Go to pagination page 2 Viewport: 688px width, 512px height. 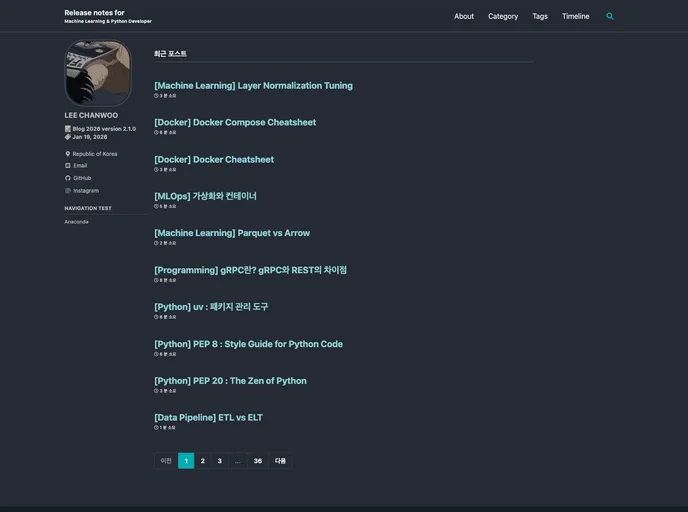[x=203, y=461]
